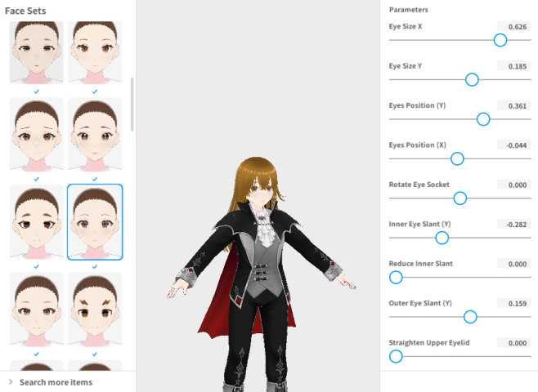Pick the large brown-eyed face in third row left

(37, 222)
